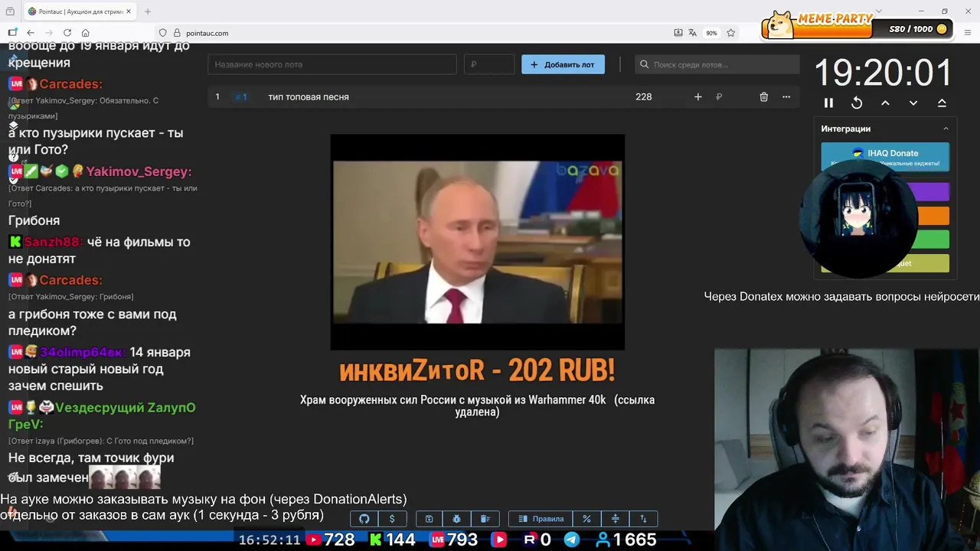Pause the auction timer
980x551 pixels.
828,103
